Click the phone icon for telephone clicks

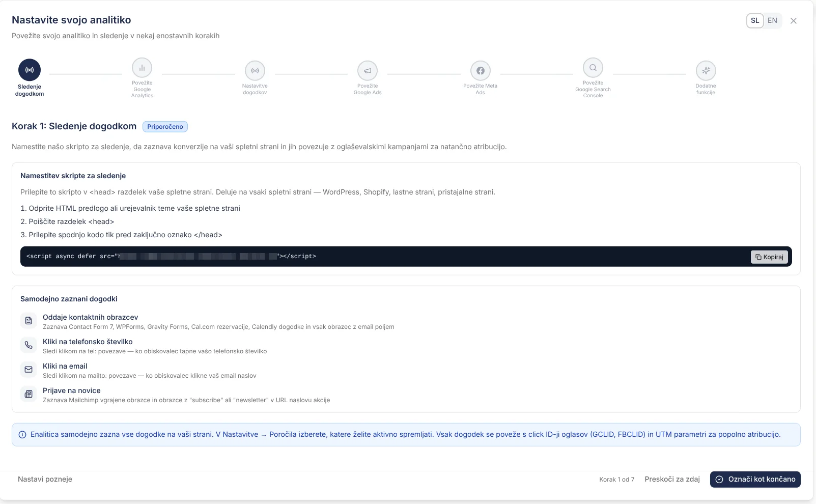(x=29, y=345)
